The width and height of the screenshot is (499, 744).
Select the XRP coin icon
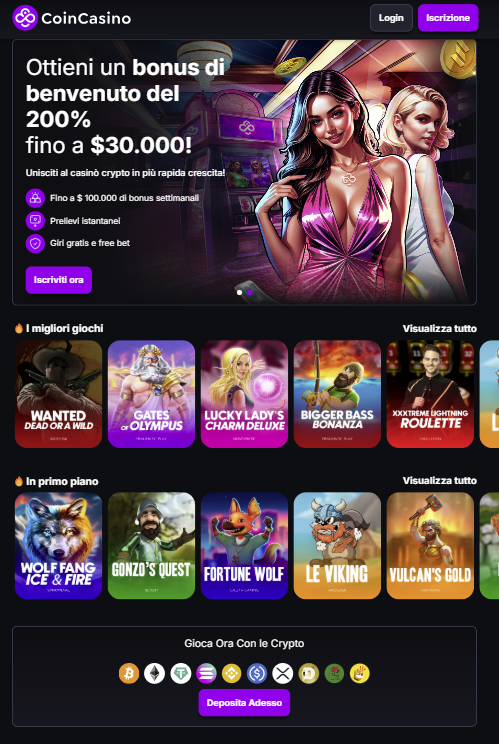(283, 673)
